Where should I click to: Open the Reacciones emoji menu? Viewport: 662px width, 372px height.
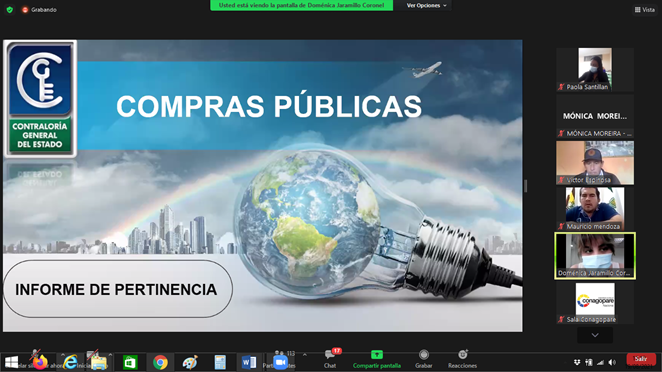pyautogui.click(x=462, y=355)
